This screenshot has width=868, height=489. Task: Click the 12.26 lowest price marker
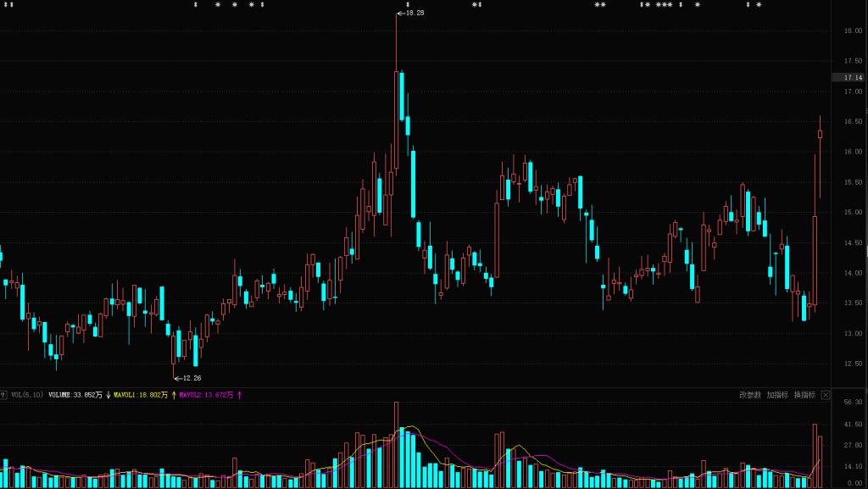[191, 378]
